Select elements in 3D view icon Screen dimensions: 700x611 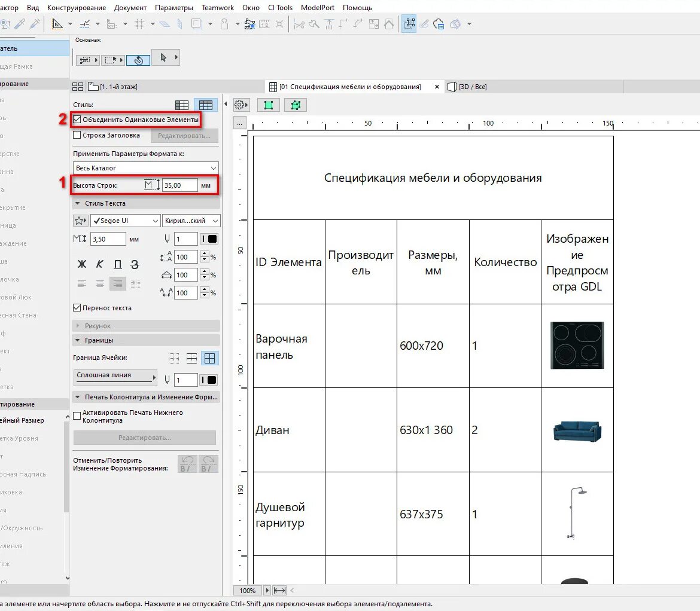tap(294, 104)
